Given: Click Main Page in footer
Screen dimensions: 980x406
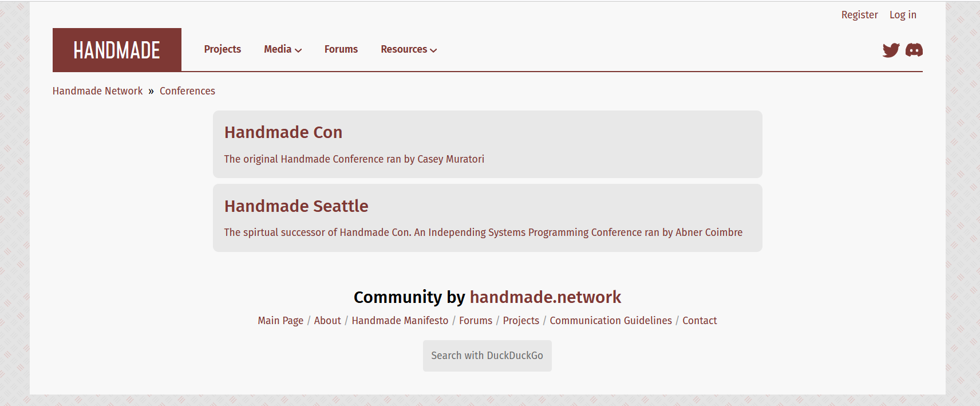Looking at the screenshot, I should click(x=280, y=321).
